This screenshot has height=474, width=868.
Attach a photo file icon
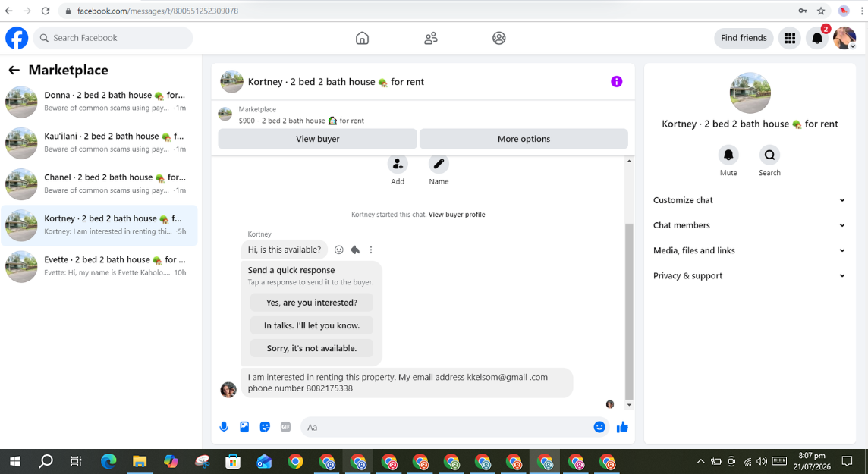coord(244,427)
